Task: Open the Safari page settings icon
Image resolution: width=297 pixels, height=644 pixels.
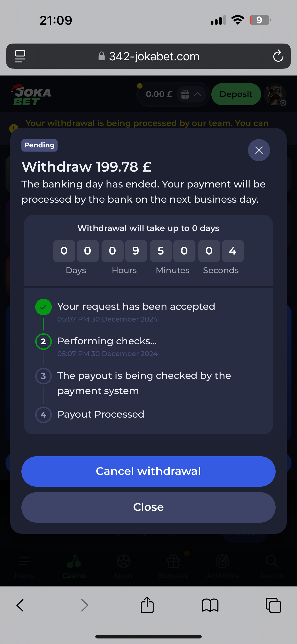Action: click(20, 56)
